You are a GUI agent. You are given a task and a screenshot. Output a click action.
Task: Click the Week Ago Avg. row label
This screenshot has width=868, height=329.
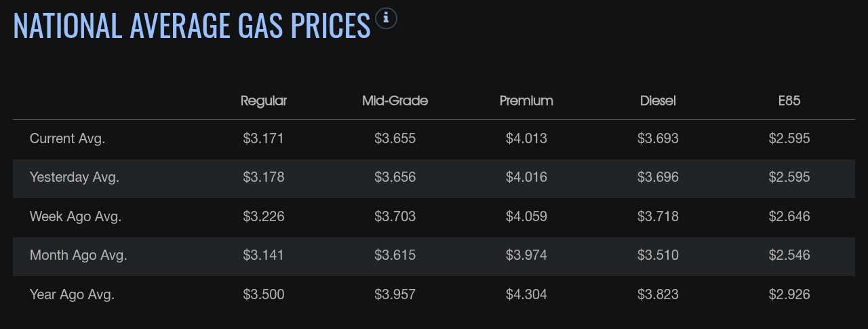(75, 217)
